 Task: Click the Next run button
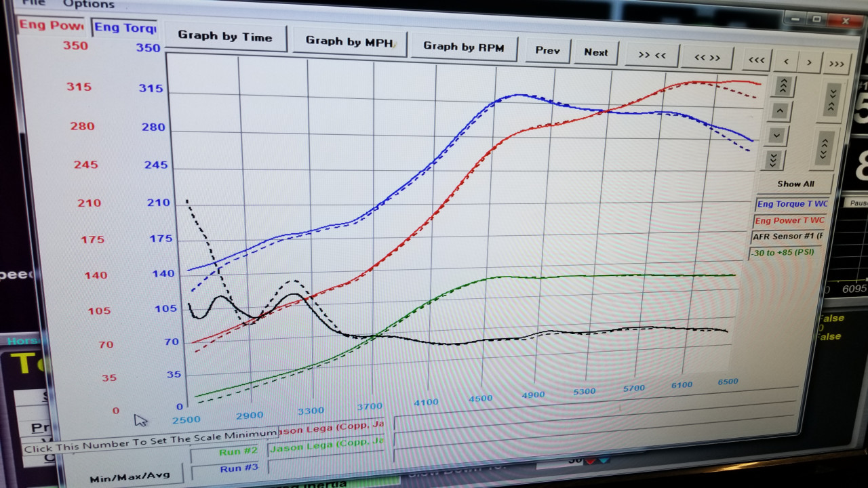[x=596, y=52]
